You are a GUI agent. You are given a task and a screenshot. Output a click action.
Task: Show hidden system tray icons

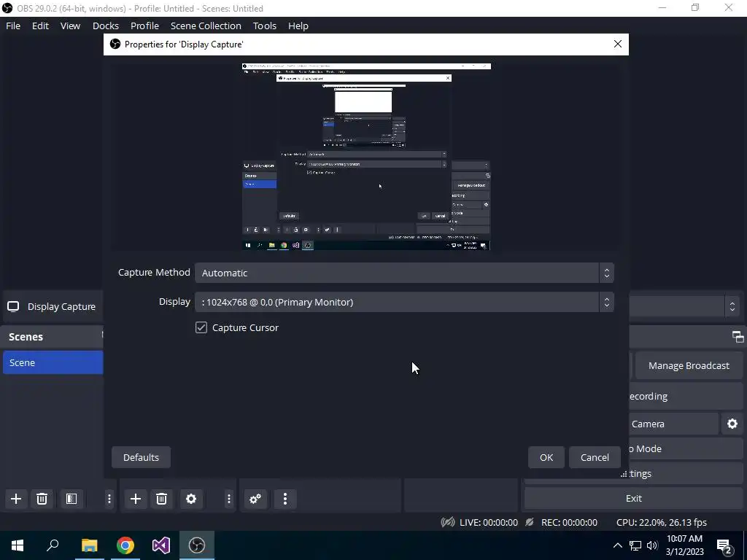pos(617,545)
